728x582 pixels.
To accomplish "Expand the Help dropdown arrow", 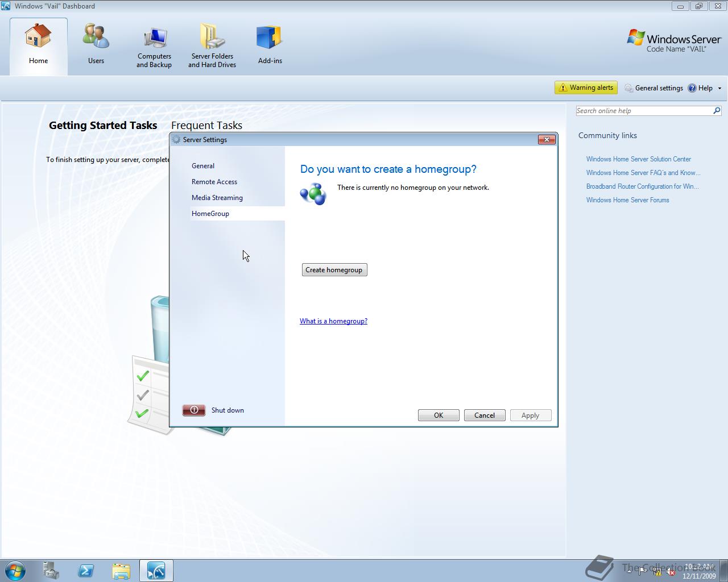I will pyautogui.click(x=719, y=88).
